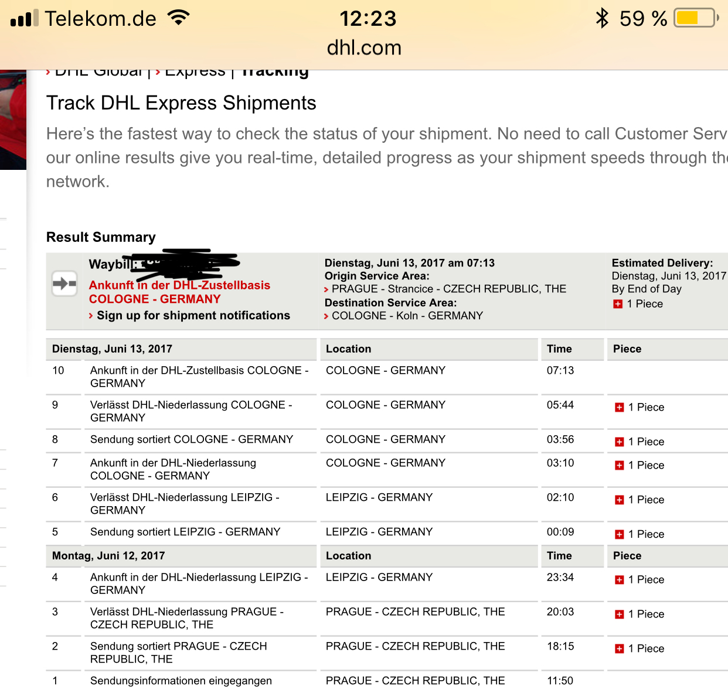Screen dimensions: 728x700
Task: Click the Piece header under Montag
Action: point(627,556)
